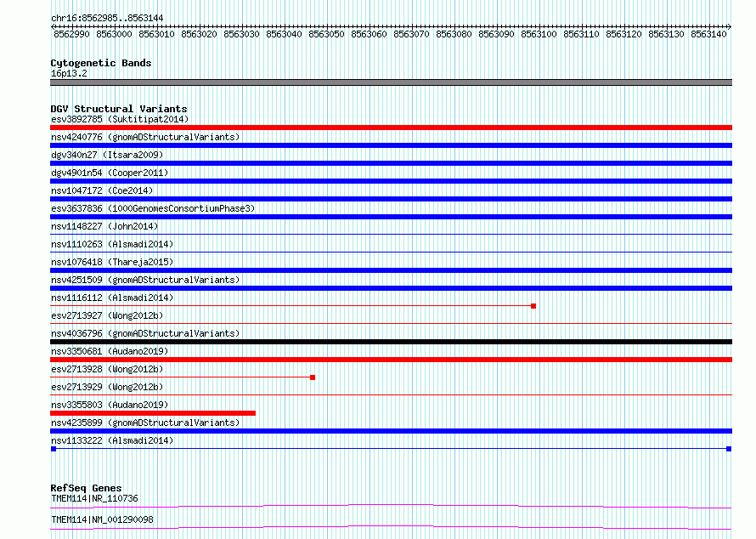Select ruler position 8563000
Screen dimensions: 756x539
point(115,34)
